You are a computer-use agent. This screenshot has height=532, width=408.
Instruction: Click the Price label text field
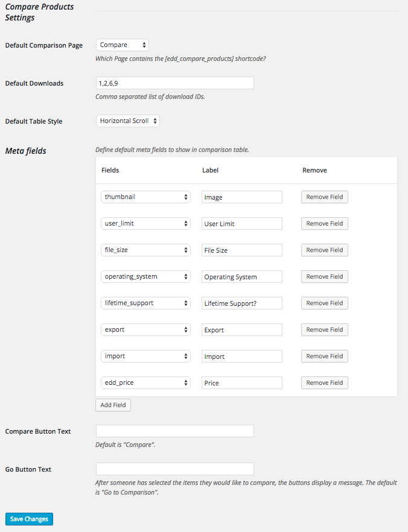tap(242, 382)
